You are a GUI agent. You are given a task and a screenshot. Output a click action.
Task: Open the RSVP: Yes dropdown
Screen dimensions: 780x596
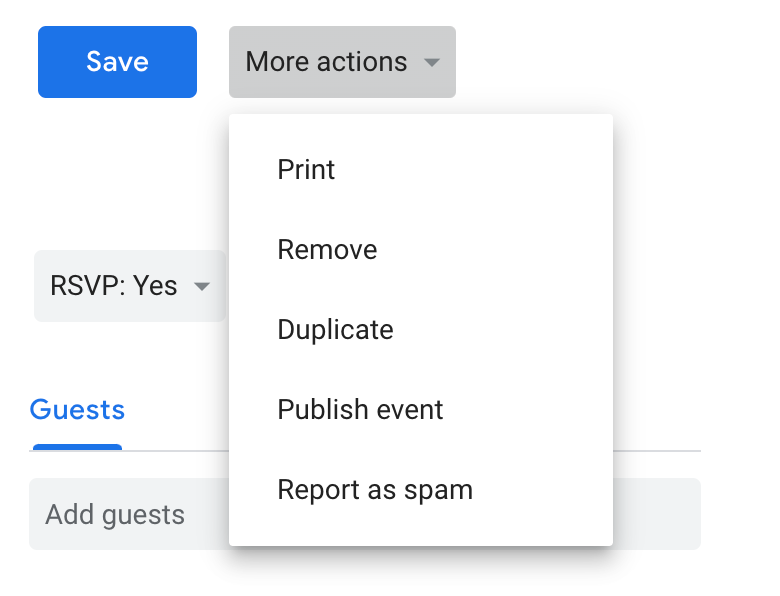click(x=129, y=286)
